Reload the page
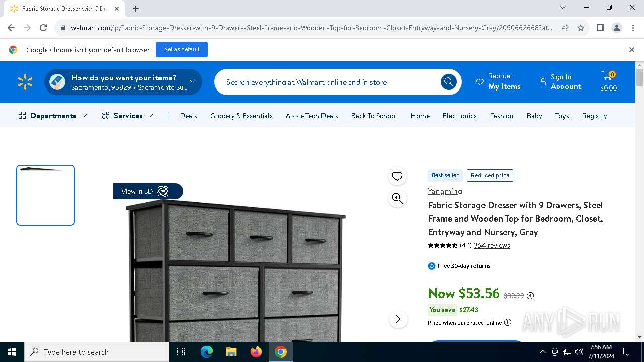Viewport: 644px width, 362px height. tap(43, 28)
